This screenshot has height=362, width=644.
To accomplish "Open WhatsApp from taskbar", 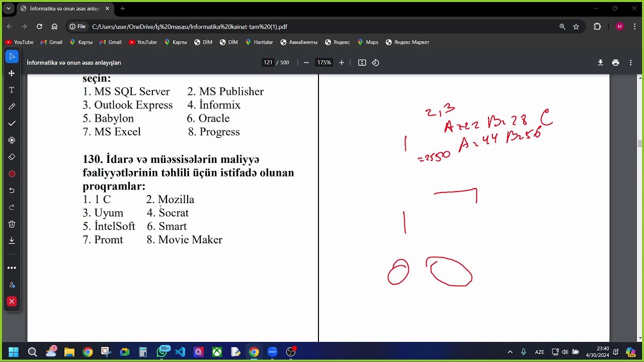I will tap(162, 352).
